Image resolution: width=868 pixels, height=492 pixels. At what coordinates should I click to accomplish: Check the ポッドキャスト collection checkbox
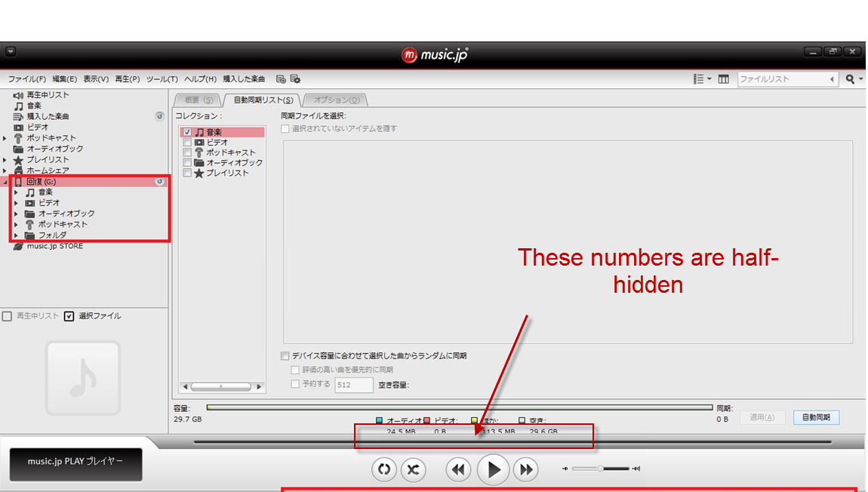pyautogui.click(x=188, y=152)
